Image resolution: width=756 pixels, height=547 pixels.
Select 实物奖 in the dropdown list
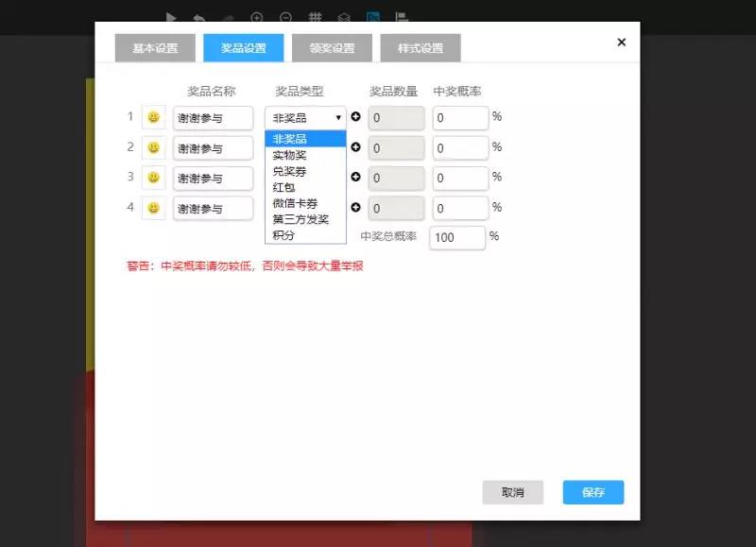[305, 155]
